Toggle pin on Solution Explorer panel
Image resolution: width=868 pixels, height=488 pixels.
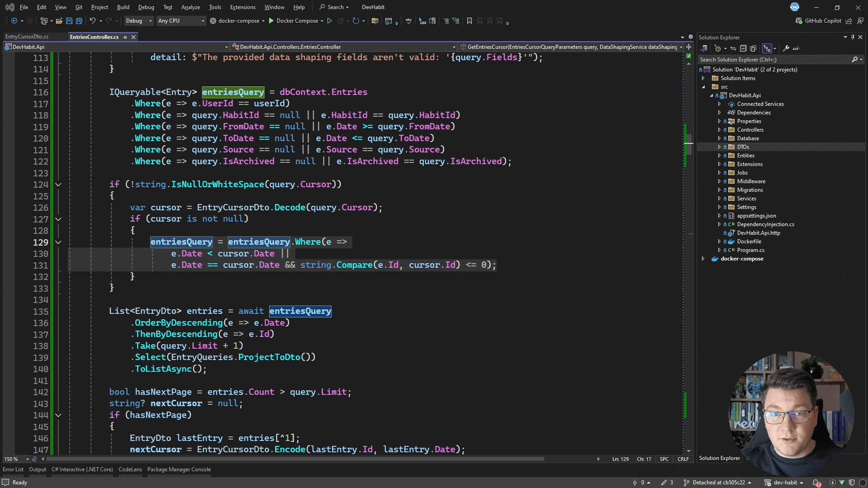coord(853,37)
